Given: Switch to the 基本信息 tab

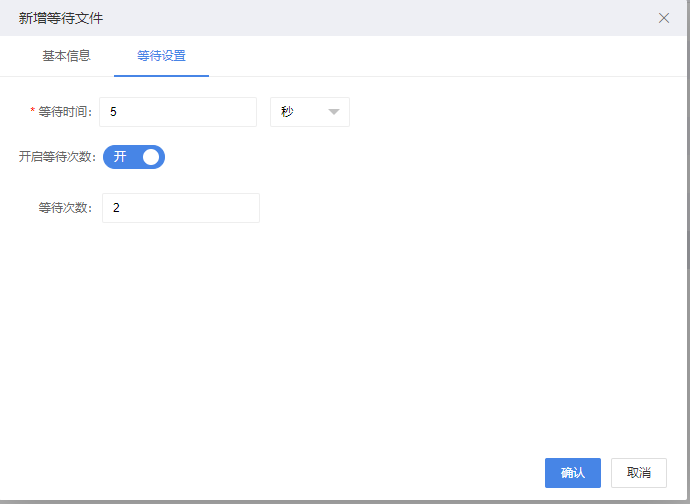Looking at the screenshot, I should point(66,56).
